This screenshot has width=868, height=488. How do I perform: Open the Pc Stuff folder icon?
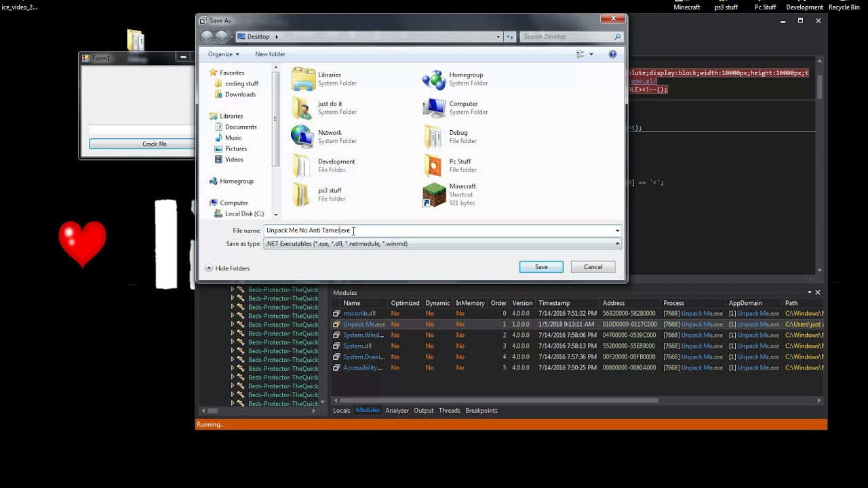point(434,165)
